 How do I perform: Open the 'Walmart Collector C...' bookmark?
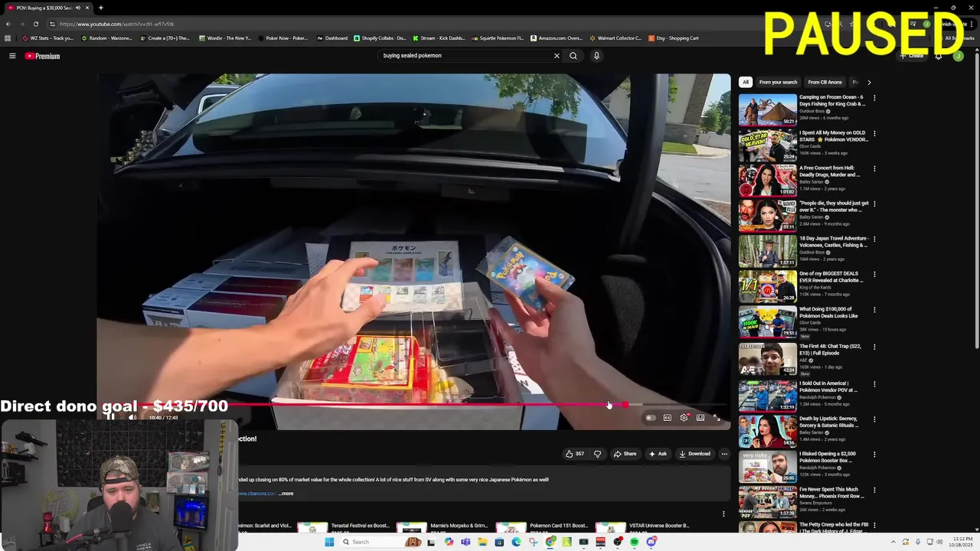[615, 38]
